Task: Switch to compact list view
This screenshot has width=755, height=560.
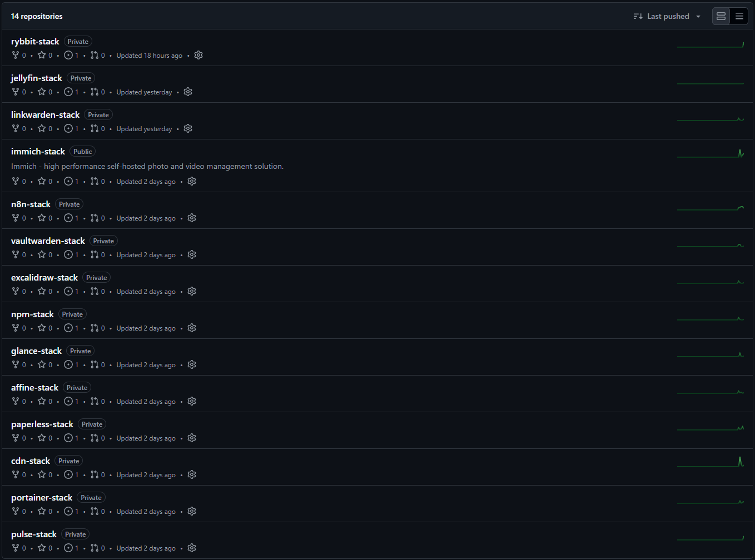Action: (x=739, y=16)
